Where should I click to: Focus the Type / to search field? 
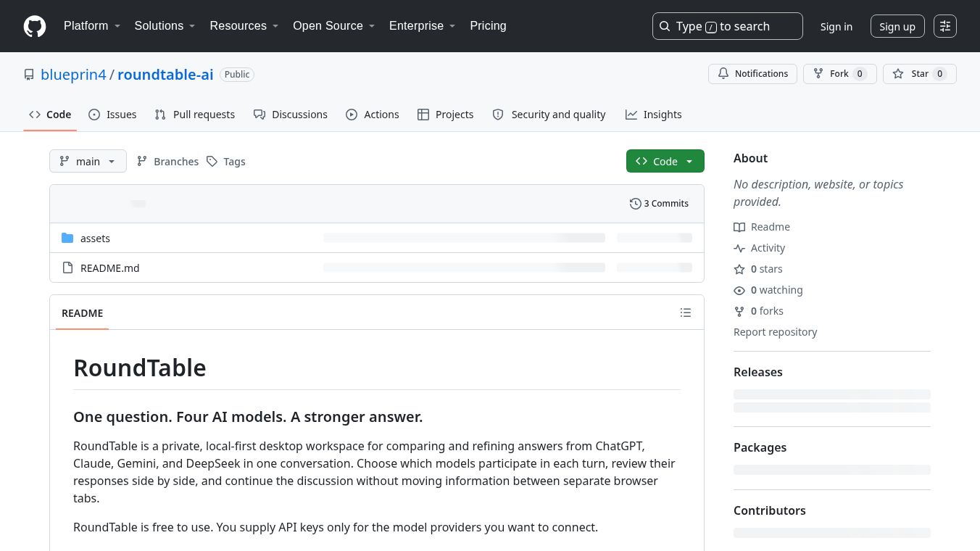[728, 26]
